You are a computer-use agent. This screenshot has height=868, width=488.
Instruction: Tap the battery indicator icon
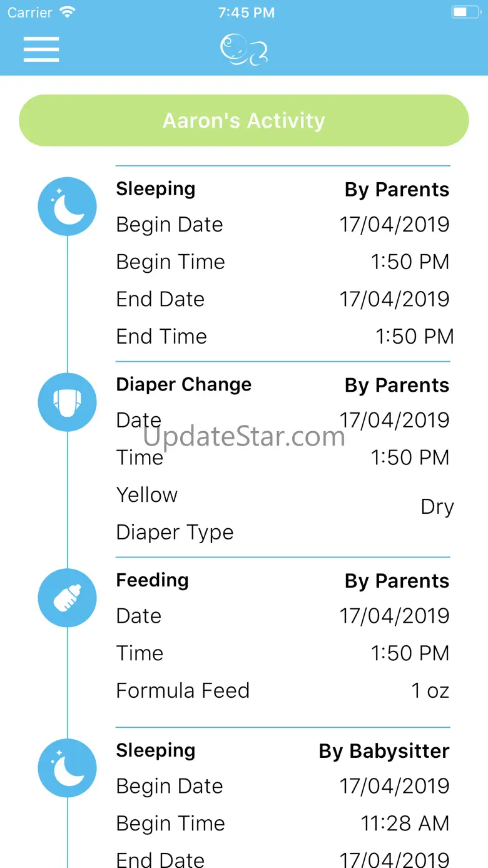(466, 13)
